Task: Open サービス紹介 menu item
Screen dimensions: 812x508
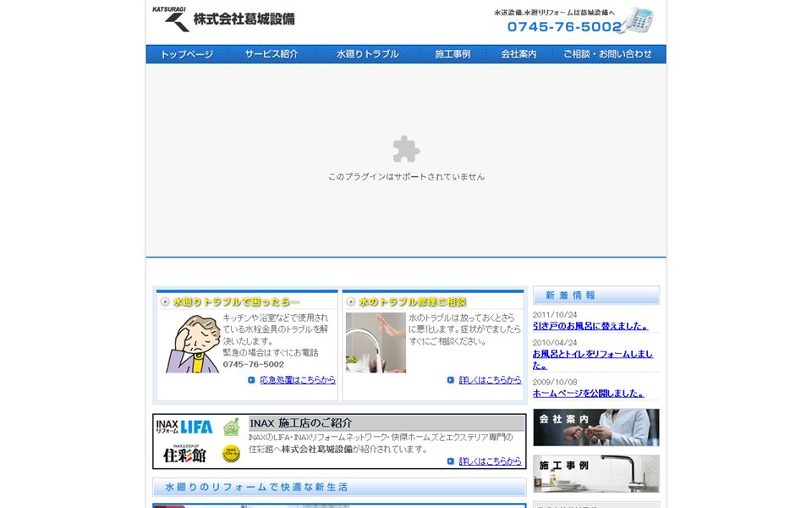Action: click(x=272, y=54)
